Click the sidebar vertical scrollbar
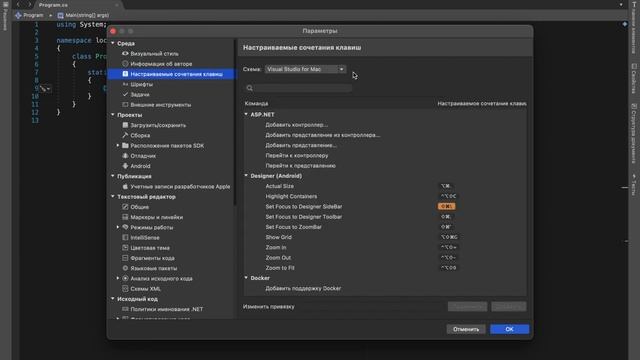Screen dimensions: 640x360 pos(235,122)
